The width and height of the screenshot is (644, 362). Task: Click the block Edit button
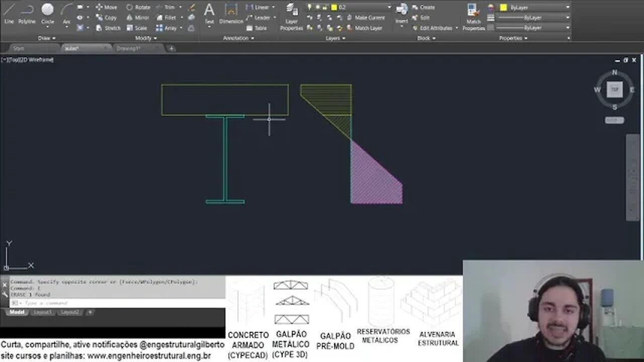420,18
